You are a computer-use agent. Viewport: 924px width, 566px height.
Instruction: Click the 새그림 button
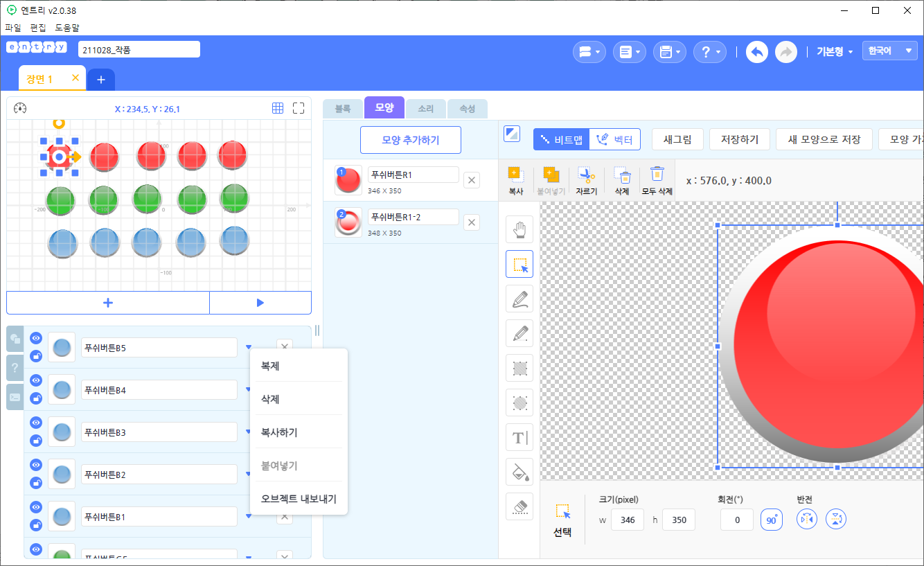pyautogui.click(x=677, y=139)
